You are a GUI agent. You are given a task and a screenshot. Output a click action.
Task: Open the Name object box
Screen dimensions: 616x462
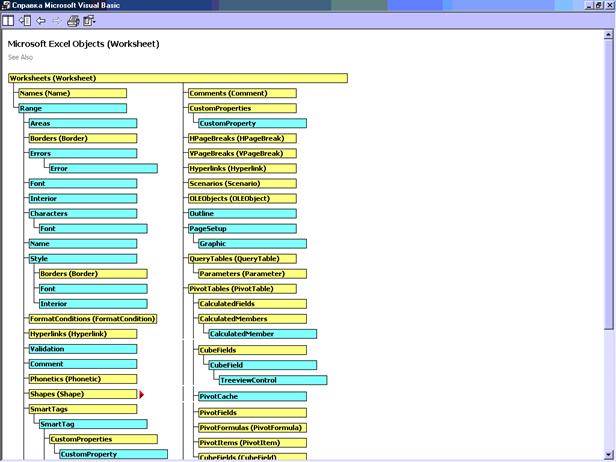pos(83,244)
